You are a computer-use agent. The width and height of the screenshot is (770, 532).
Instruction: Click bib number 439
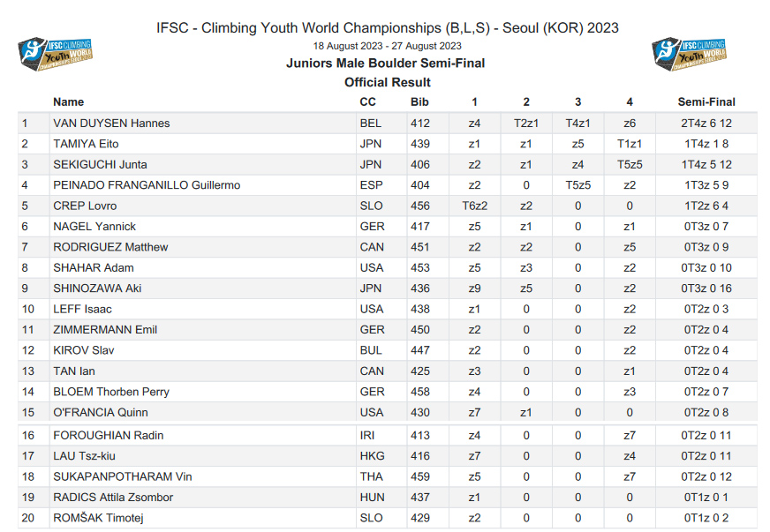click(420, 144)
